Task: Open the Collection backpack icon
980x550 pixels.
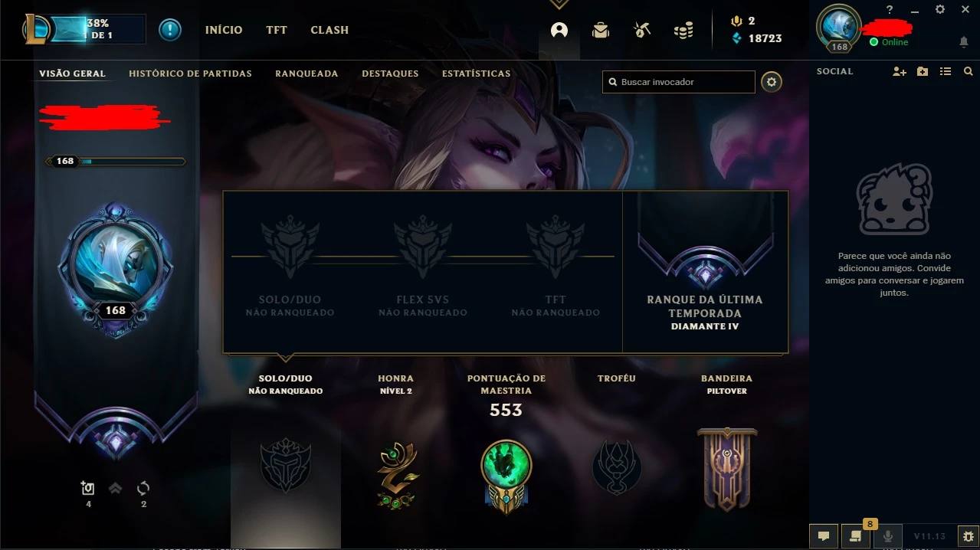Action: click(x=601, y=31)
